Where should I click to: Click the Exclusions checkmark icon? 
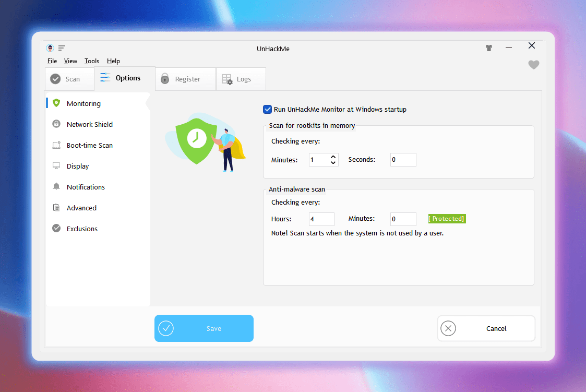(x=56, y=228)
